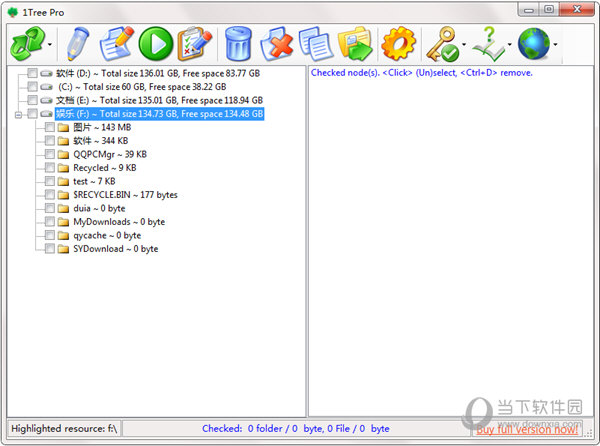Select the test ~ 7 KB folder
Viewport: 600px width, 446px height.
point(94,181)
